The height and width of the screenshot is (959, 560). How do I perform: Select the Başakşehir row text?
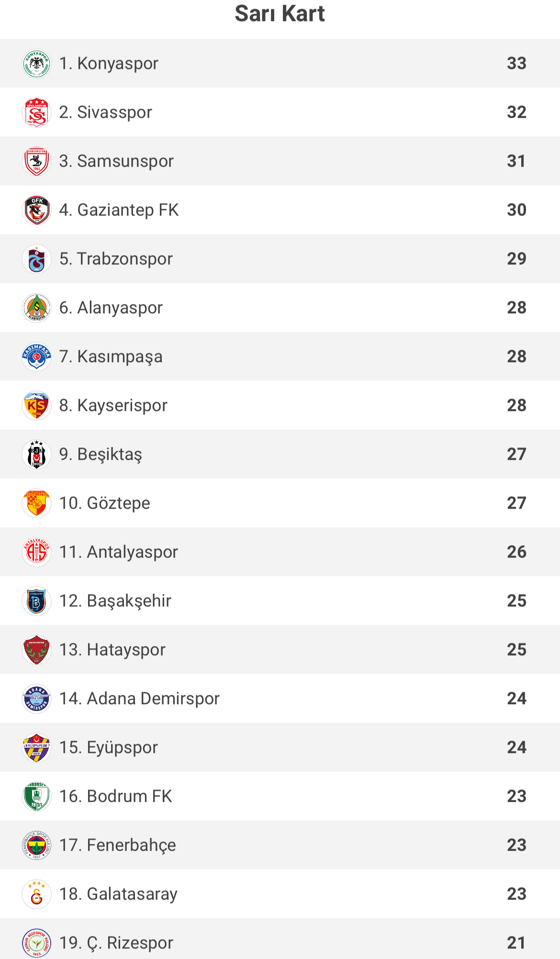click(115, 601)
